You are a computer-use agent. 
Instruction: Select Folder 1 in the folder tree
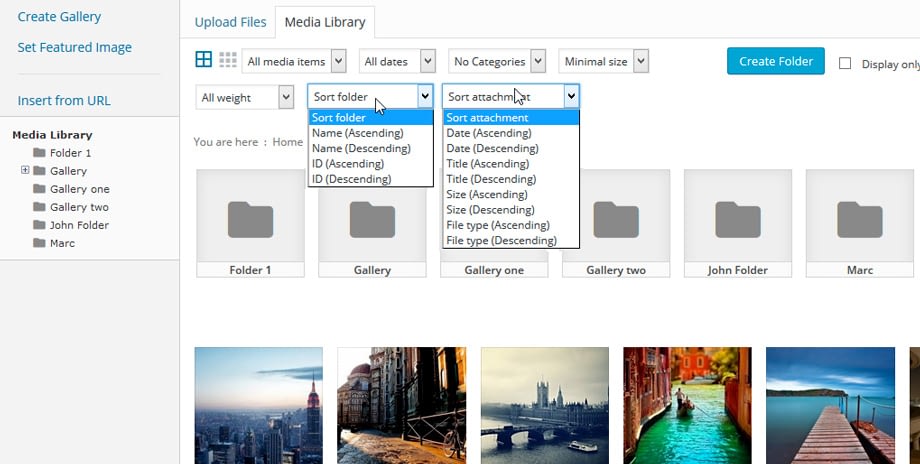point(70,153)
